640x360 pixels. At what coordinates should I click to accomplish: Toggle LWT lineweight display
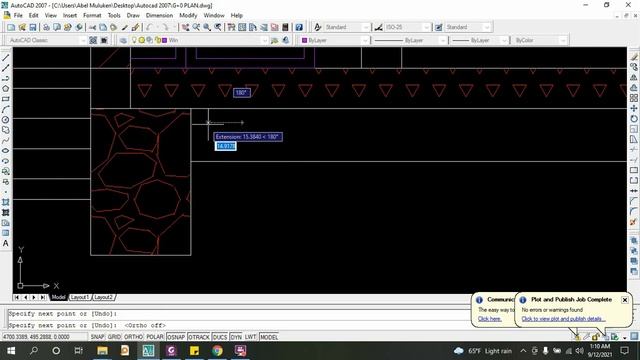[250, 337]
